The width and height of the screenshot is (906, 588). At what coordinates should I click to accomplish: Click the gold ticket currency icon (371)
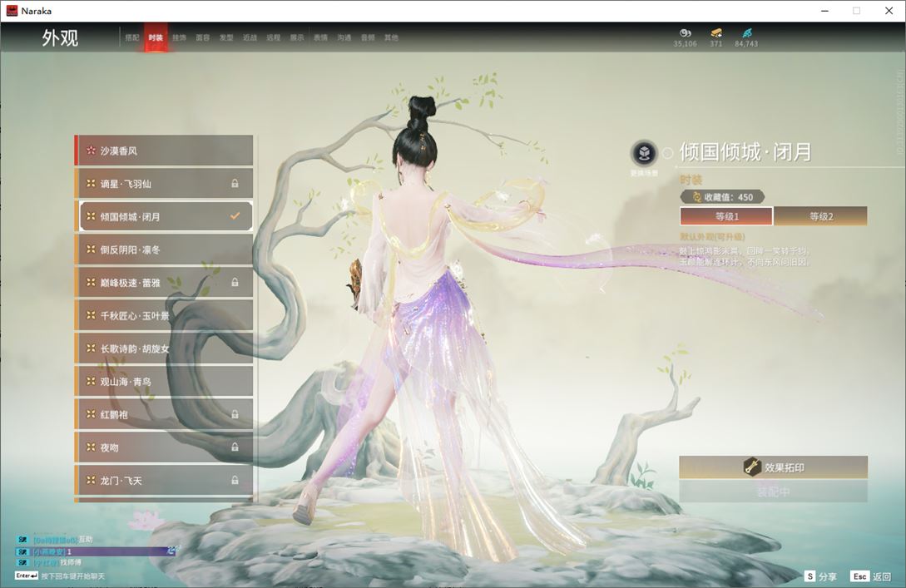coord(716,32)
